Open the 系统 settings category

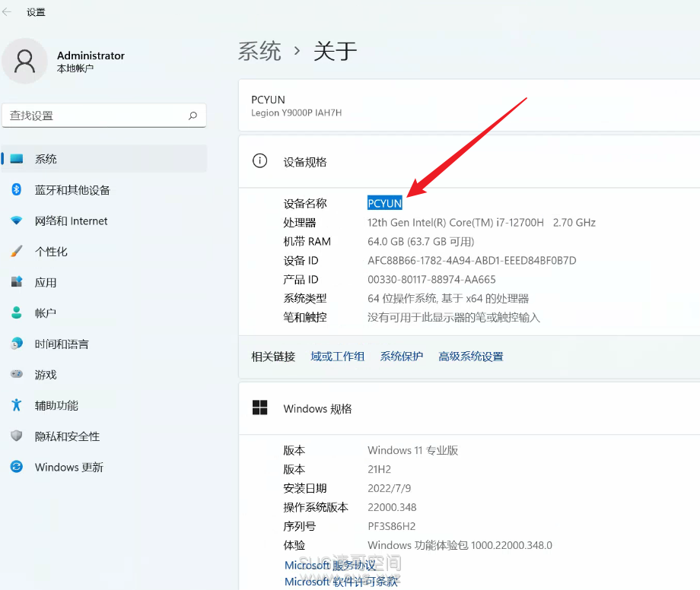(104, 159)
